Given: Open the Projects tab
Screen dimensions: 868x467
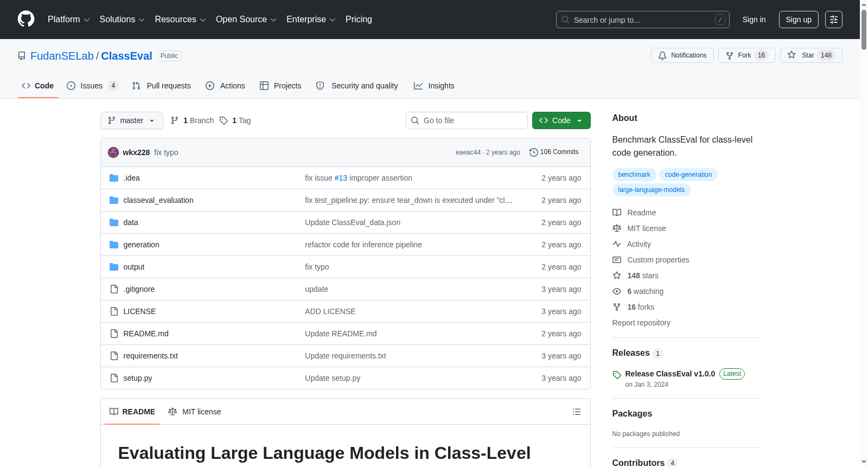Looking at the screenshot, I should pyautogui.click(x=280, y=86).
